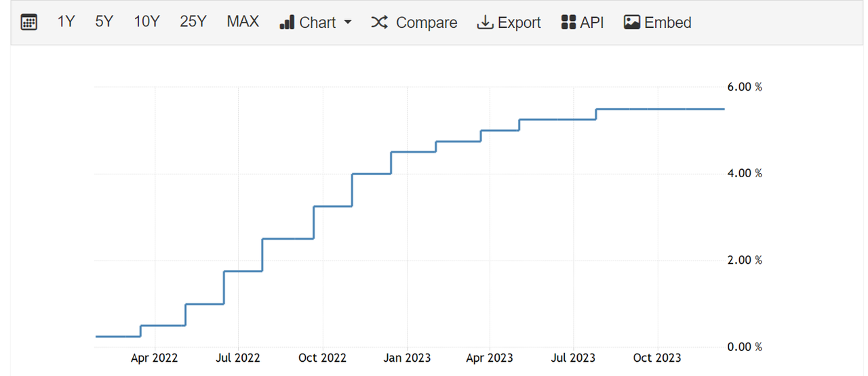Click the Embed picture icon
The image size is (868, 376).
pyautogui.click(x=632, y=22)
